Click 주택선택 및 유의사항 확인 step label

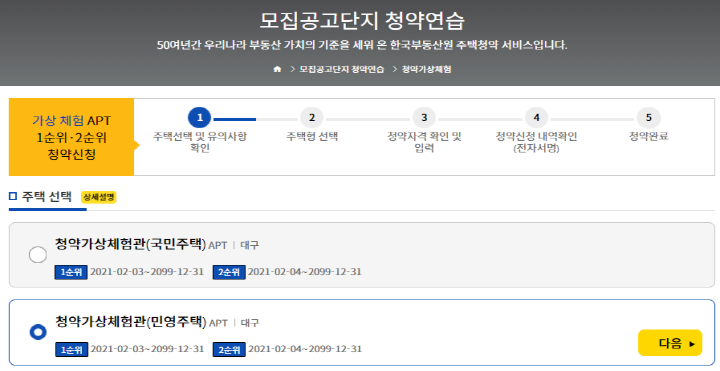[x=200, y=142]
